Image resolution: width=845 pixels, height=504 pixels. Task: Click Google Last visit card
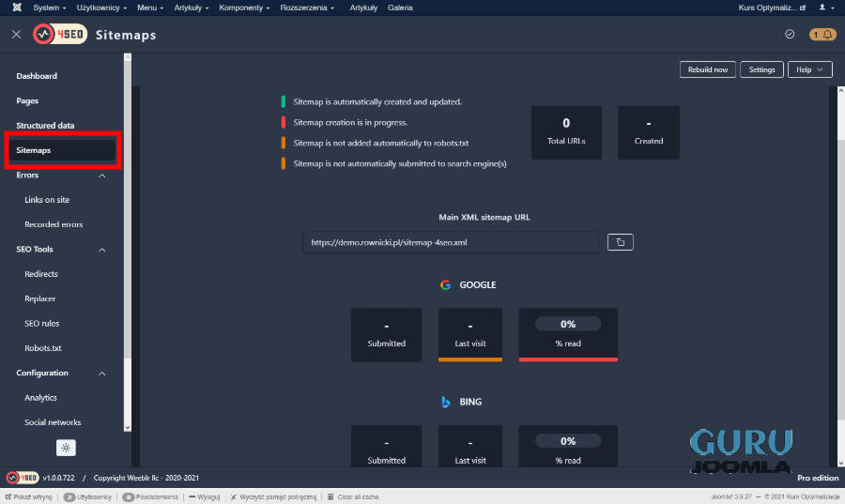click(x=470, y=334)
